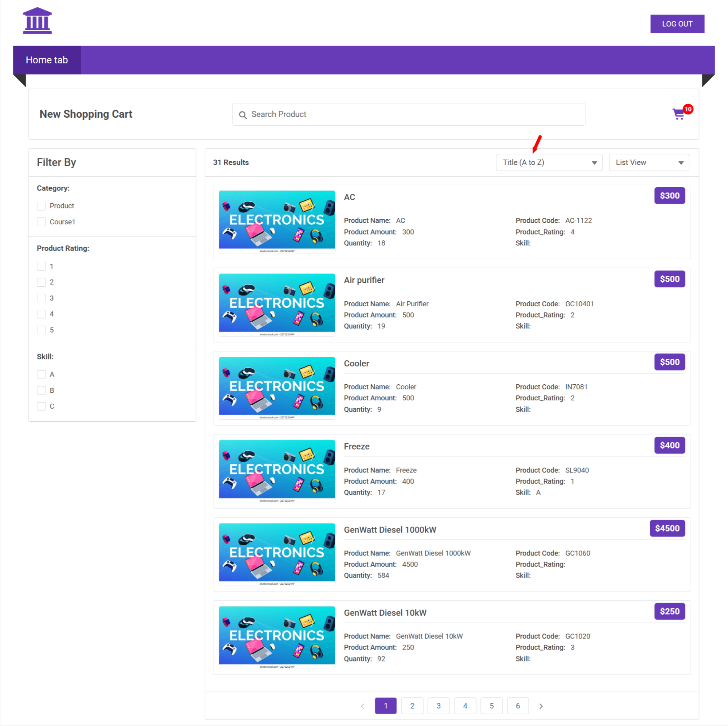Click the $4500 price badge
728x726 pixels.
(667, 528)
